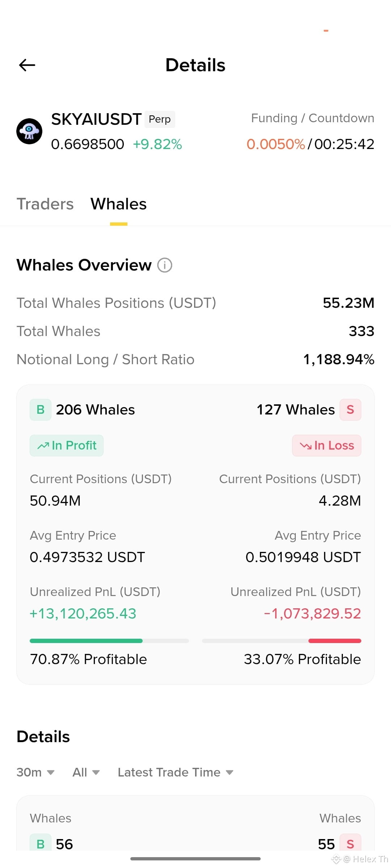Tap the In Profit trend badge
The height and width of the screenshot is (868, 391).
click(67, 446)
